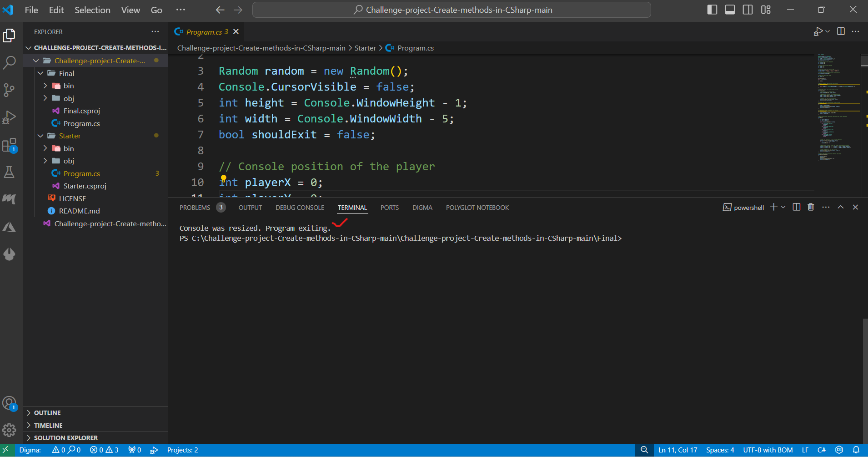
Task: Click zoom magnifier in status bar
Action: 644,450
